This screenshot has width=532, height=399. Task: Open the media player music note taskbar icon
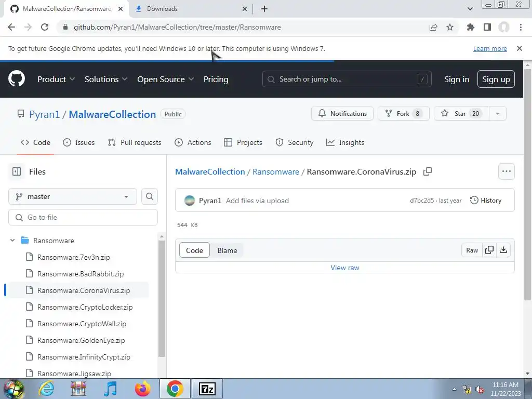(110, 389)
